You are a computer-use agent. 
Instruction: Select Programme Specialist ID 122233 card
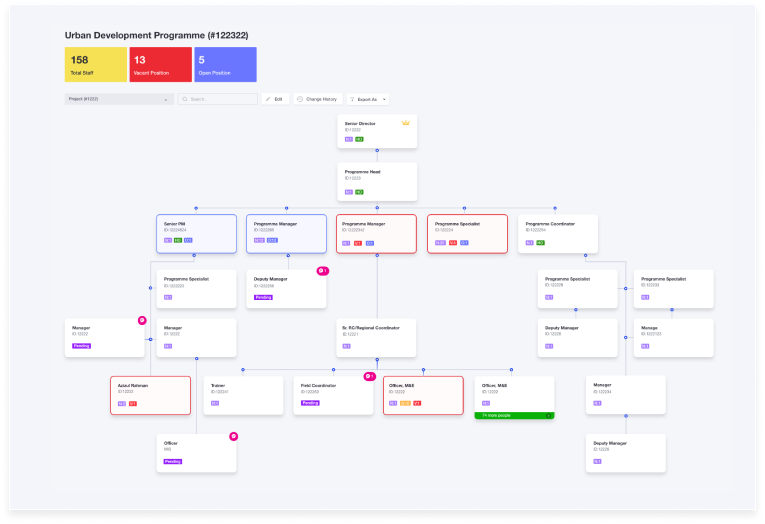click(674, 289)
